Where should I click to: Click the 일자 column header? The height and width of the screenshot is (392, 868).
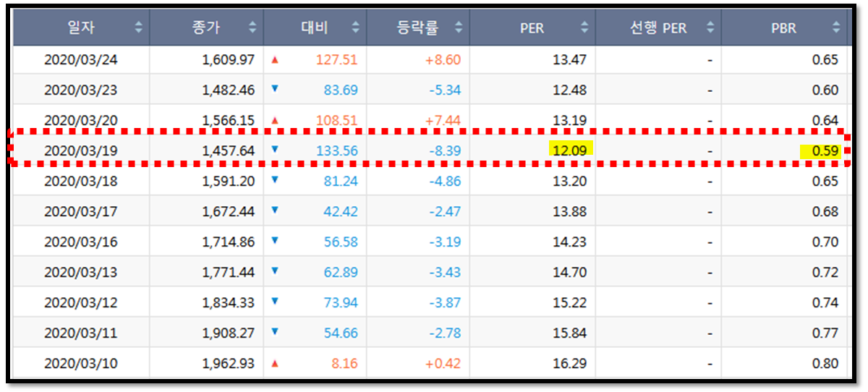tap(81, 28)
